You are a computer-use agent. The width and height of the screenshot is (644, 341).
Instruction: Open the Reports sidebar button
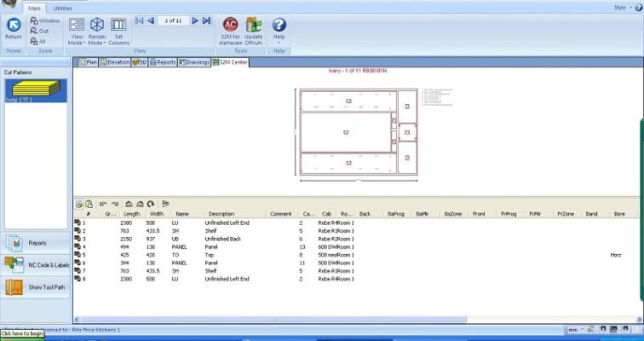[x=36, y=243]
